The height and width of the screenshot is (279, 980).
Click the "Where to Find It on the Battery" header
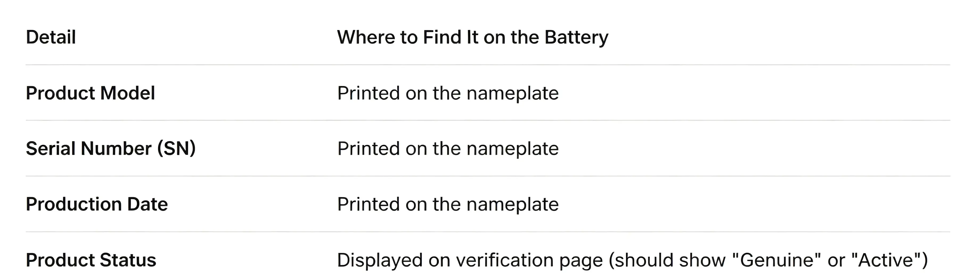click(473, 37)
